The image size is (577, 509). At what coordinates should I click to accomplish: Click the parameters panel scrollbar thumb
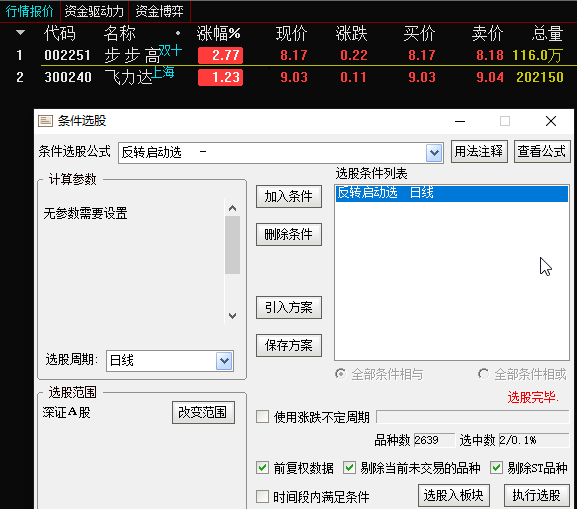(x=232, y=245)
